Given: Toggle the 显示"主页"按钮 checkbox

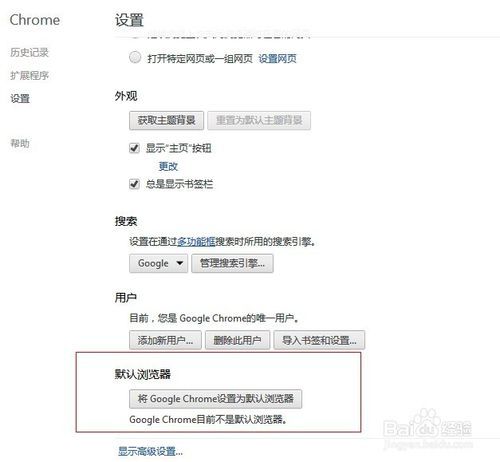Looking at the screenshot, I should pos(134,148).
